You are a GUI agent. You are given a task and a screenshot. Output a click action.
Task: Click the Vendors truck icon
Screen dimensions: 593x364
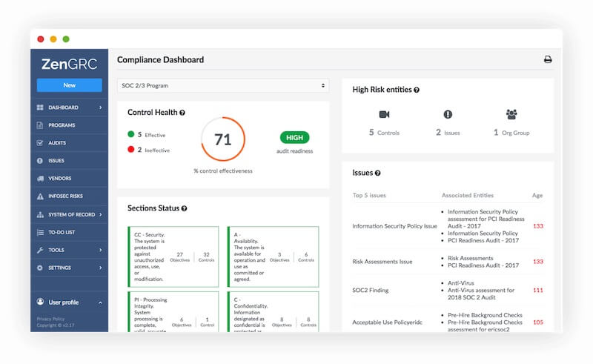[40, 178]
